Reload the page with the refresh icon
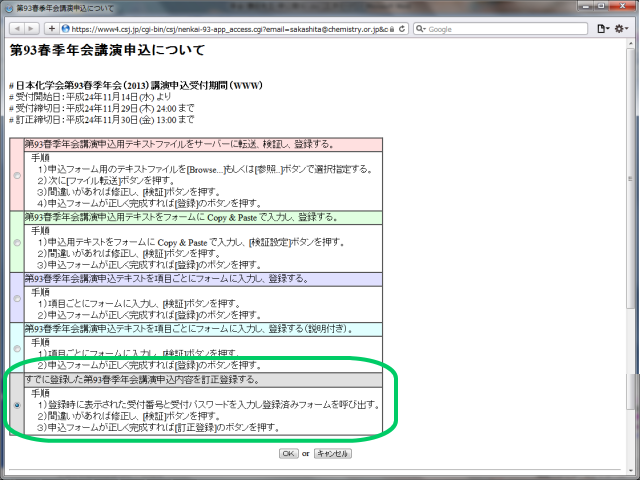The image size is (640, 480). pos(400,29)
